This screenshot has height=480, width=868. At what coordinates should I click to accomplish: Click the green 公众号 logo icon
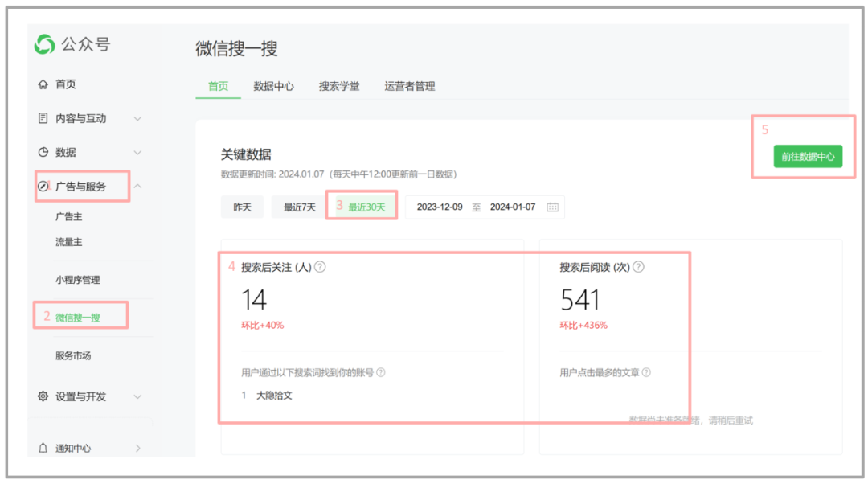tap(44, 44)
